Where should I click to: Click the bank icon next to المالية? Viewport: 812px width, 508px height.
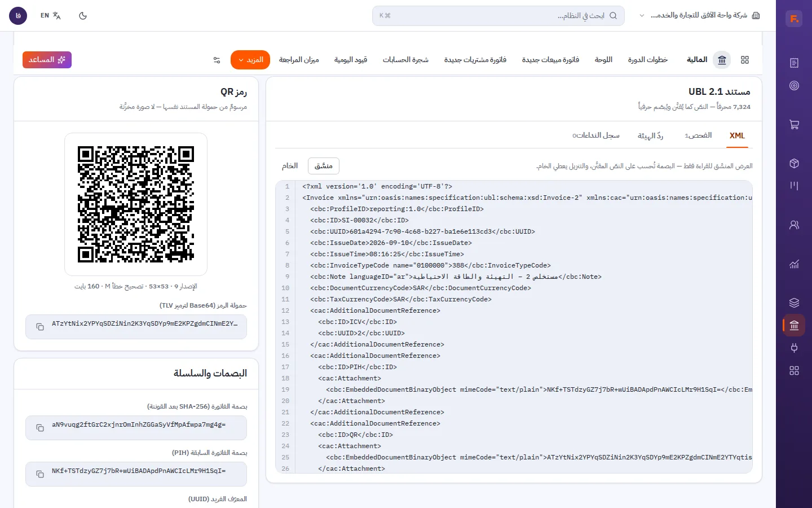(x=722, y=60)
